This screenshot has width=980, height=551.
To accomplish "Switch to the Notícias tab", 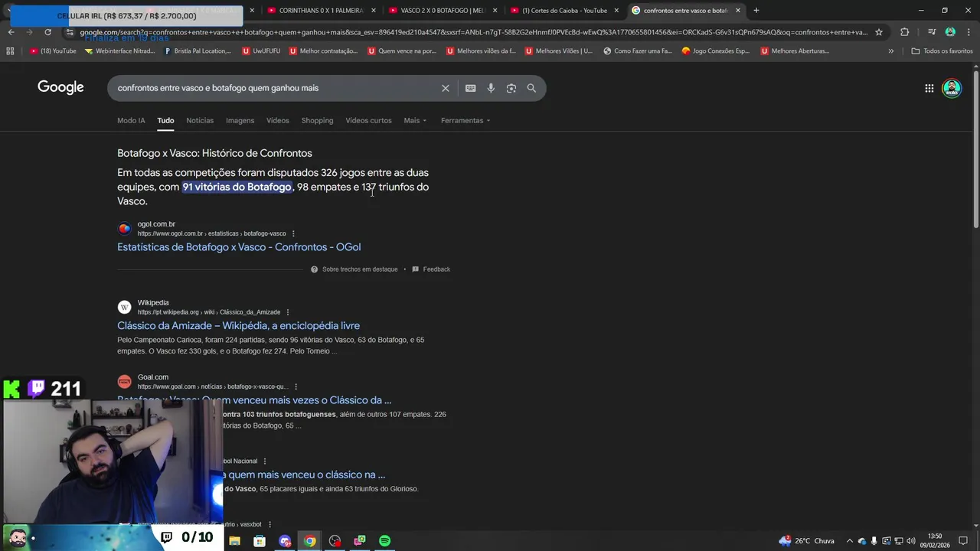I will click(x=200, y=120).
